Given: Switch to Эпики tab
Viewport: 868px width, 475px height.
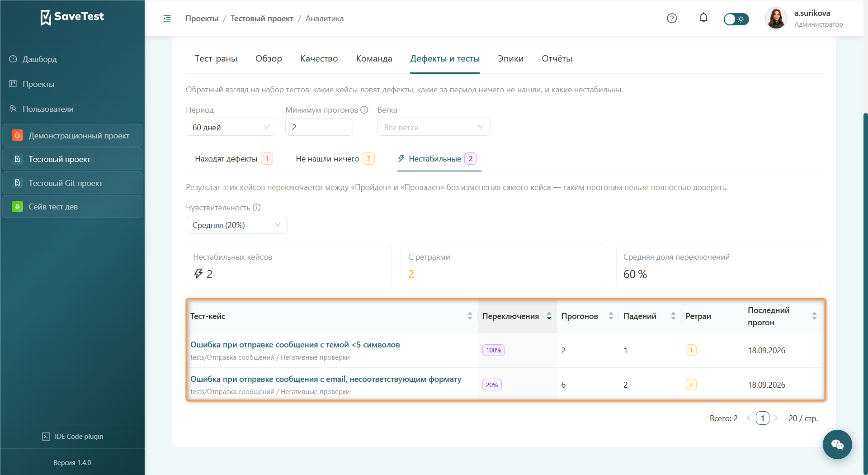Looking at the screenshot, I should point(511,59).
